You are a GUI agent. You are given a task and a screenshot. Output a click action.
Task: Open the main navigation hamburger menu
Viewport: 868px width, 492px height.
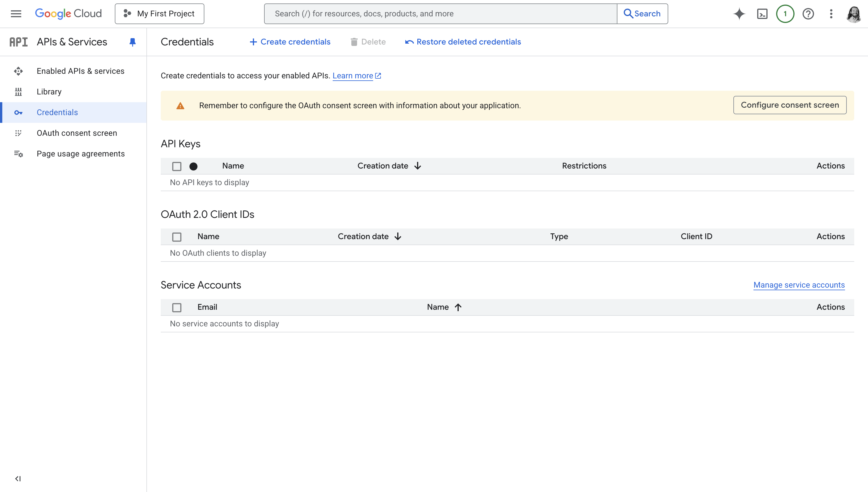pyautogui.click(x=16, y=13)
